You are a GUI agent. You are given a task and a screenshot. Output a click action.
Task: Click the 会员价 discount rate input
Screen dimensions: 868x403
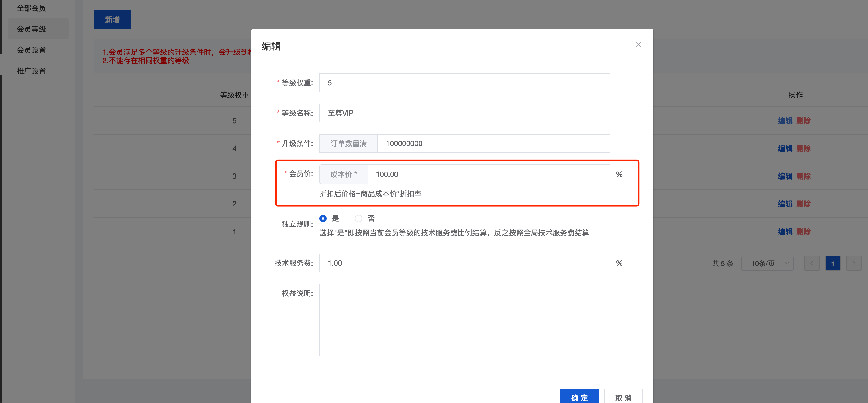click(488, 174)
